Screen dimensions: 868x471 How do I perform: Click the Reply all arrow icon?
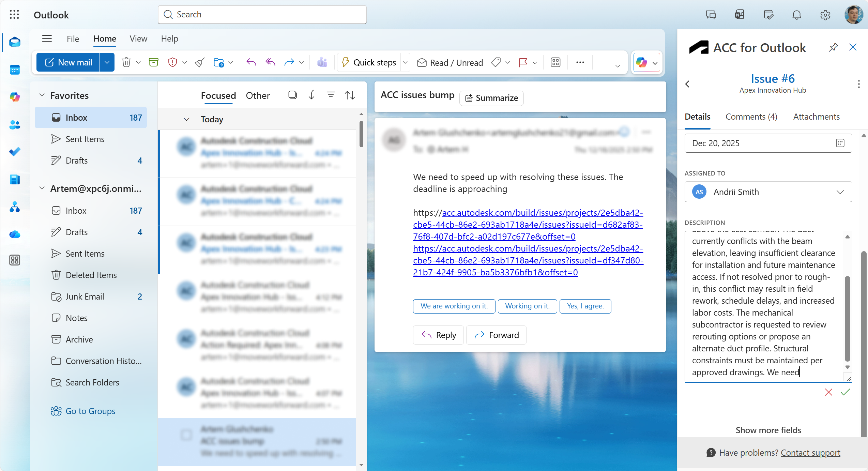pyautogui.click(x=270, y=62)
